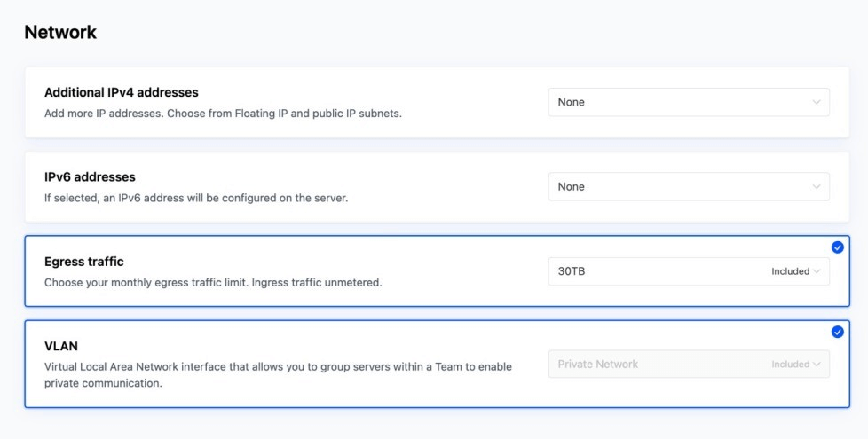868x439 pixels.
Task: Click the disabled Private Network dropdown
Action: coord(657,365)
